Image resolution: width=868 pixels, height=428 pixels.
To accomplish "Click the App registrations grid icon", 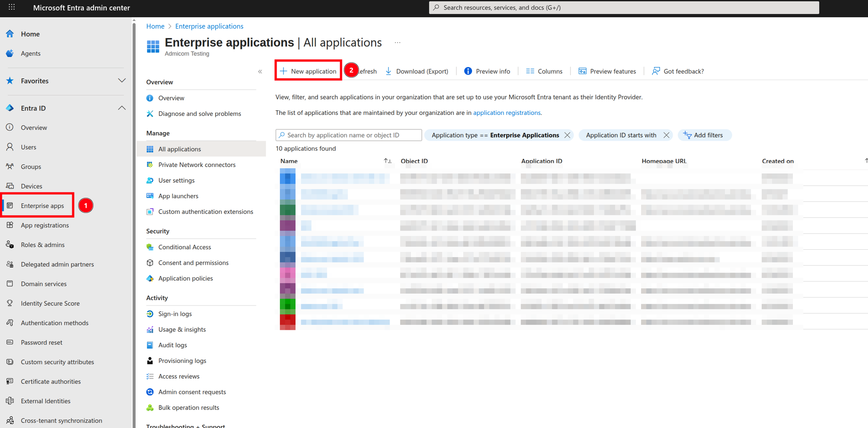I will click(10, 225).
